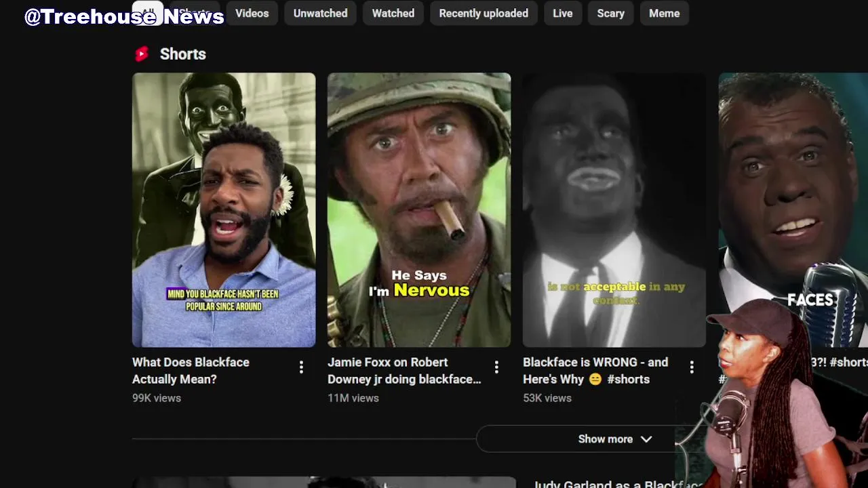Open the 'Judy Garland as a Blackface' video title
Viewport: 868px width, 488px height.
(617, 484)
